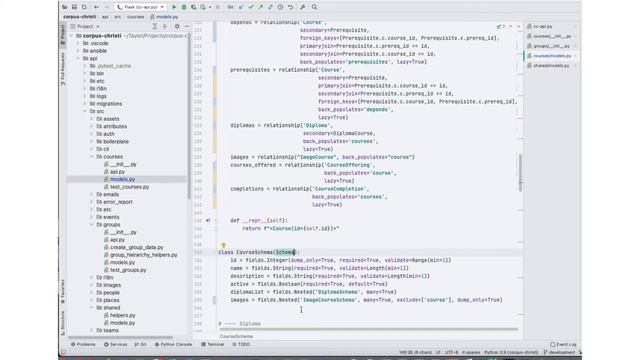Collapse the src folder in tree

pyautogui.click(x=85, y=111)
